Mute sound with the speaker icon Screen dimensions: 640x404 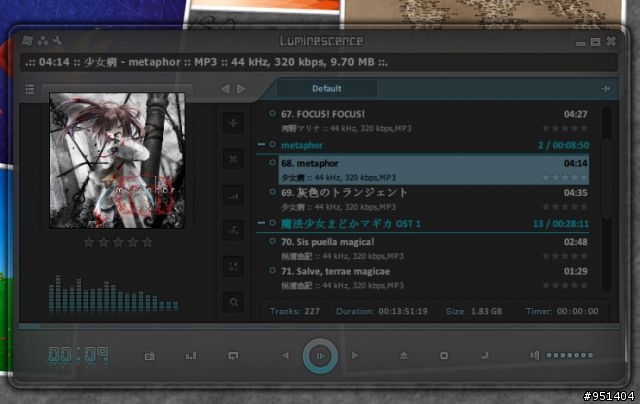coord(534,355)
